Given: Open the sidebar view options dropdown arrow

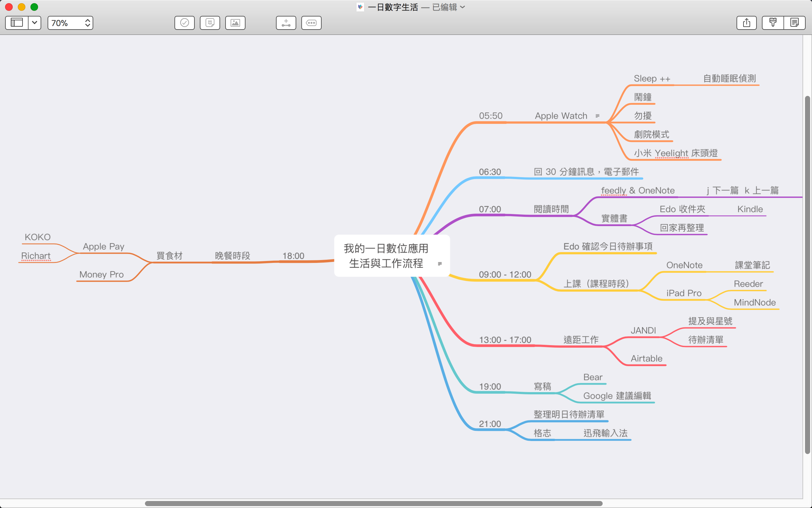Looking at the screenshot, I should point(35,23).
